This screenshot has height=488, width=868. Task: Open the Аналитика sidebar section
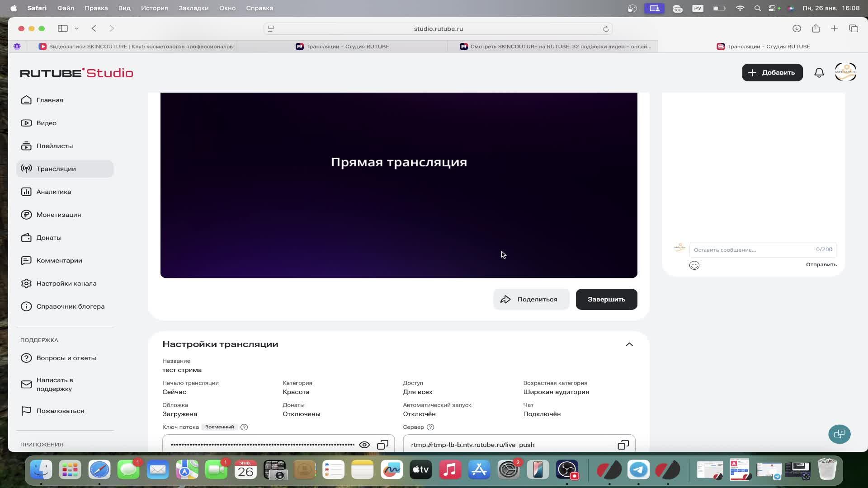(x=53, y=192)
